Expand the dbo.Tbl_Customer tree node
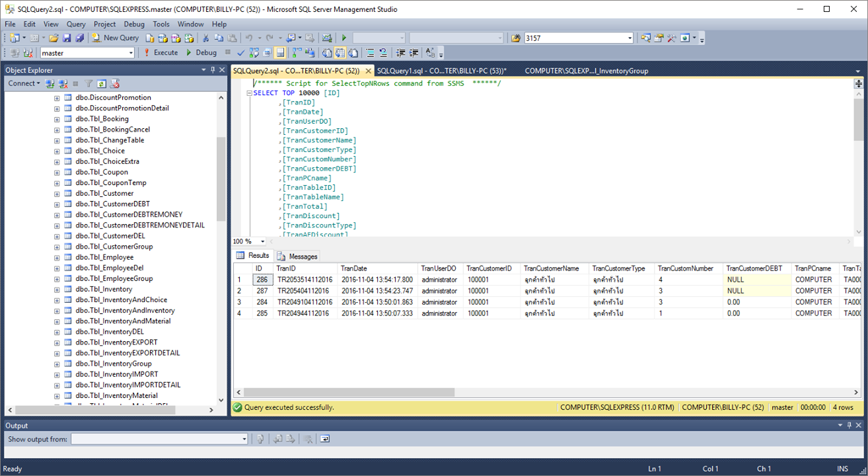This screenshot has height=476, width=868. [57, 194]
